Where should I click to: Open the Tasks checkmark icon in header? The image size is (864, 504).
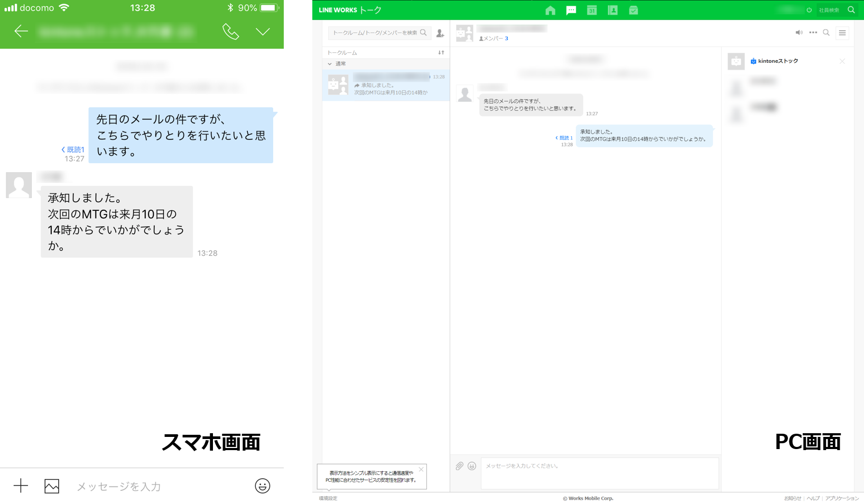633,10
